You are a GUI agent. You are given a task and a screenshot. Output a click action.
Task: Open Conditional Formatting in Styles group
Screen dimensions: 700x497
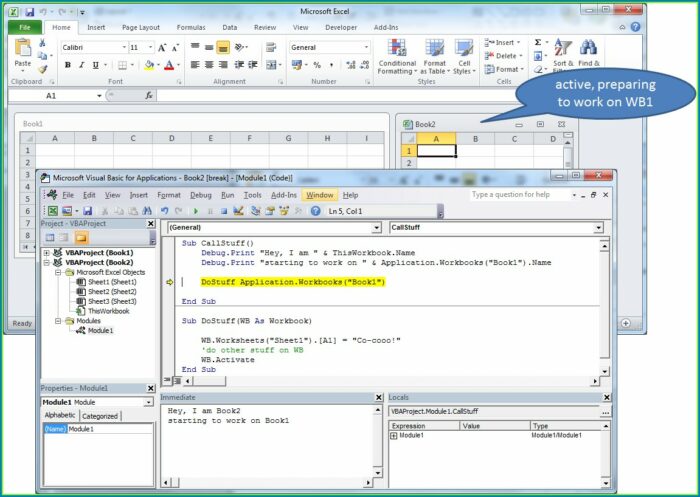[x=397, y=57]
